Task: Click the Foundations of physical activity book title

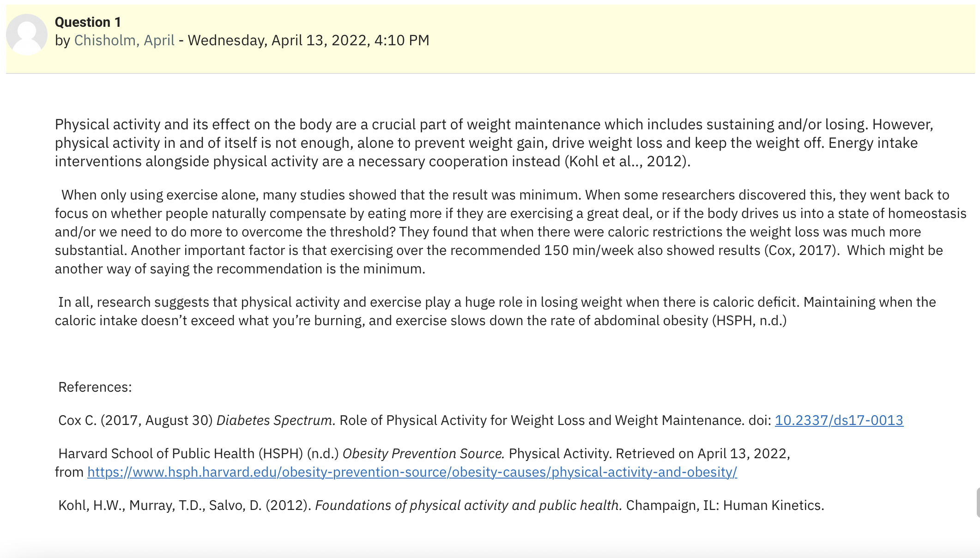Action: coord(468,505)
